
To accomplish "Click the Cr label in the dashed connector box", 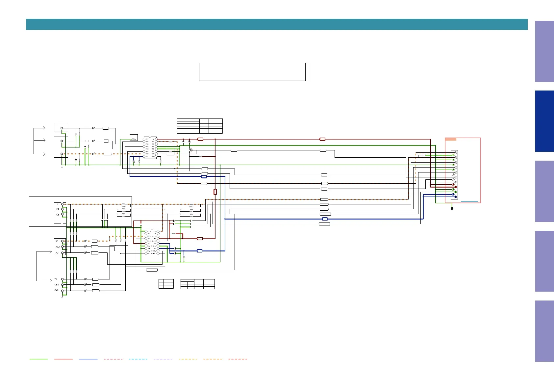I will 58,215.
